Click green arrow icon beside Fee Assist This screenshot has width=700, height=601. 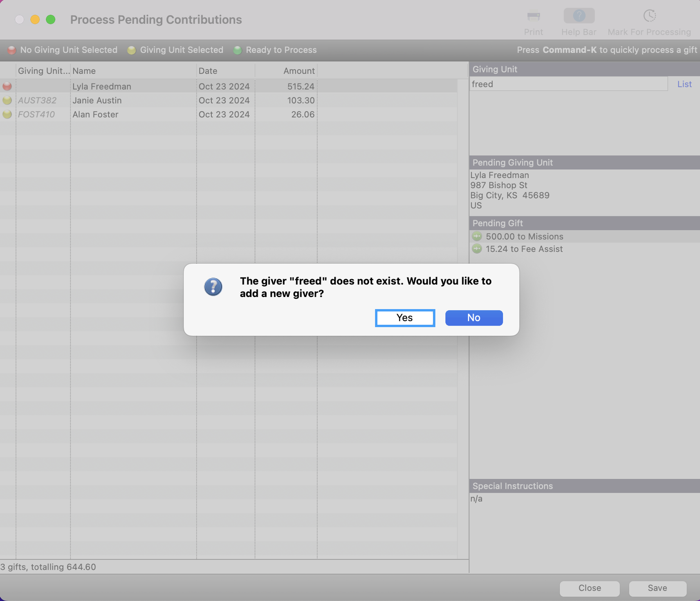[477, 249]
